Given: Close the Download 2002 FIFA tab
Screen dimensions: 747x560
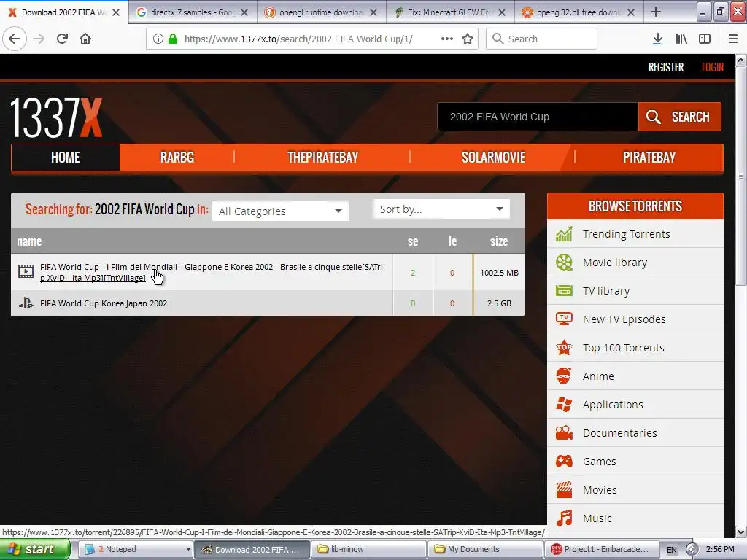Looking at the screenshot, I should click(x=116, y=12).
